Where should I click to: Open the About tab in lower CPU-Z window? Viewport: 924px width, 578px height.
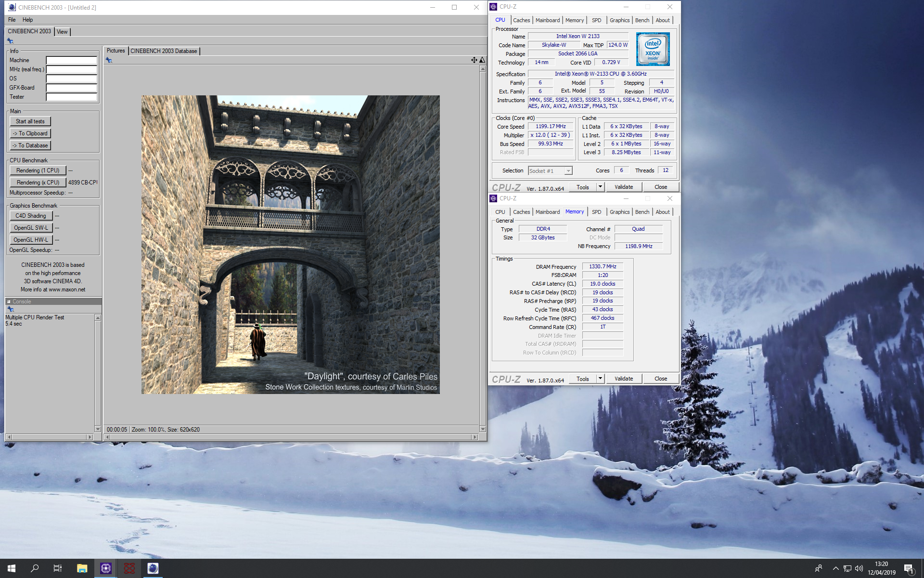663,212
